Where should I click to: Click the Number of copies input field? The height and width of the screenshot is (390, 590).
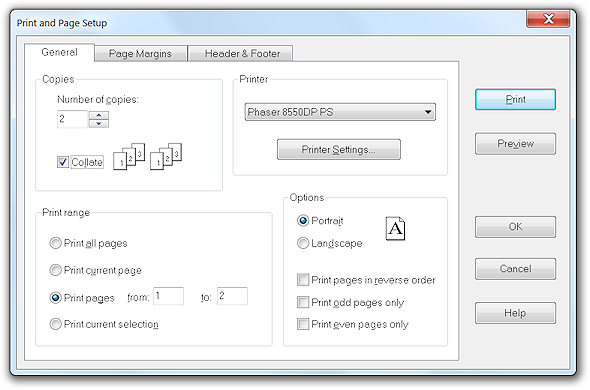(x=72, y=119)
